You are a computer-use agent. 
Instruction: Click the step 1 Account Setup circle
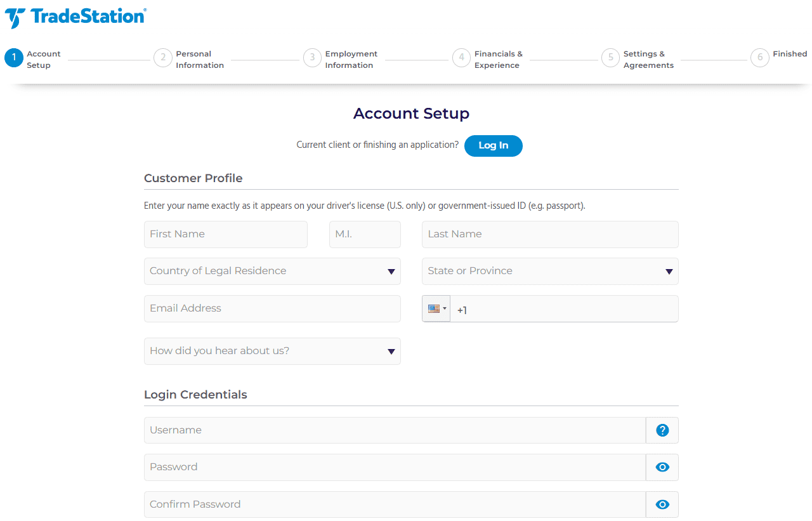tap(13, 58)
